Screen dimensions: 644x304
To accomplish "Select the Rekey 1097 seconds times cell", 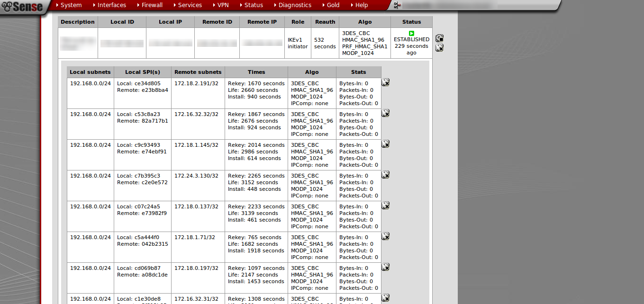I will [256, 278].
